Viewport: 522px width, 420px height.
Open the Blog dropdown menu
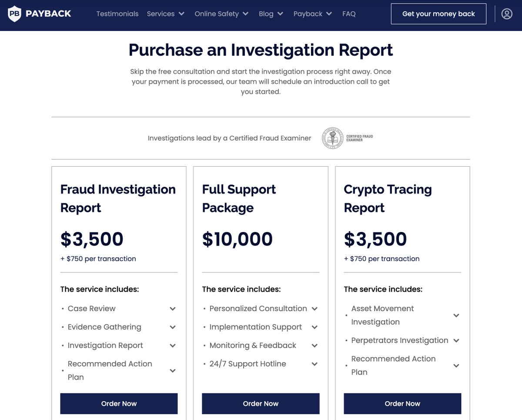[271, 14]
